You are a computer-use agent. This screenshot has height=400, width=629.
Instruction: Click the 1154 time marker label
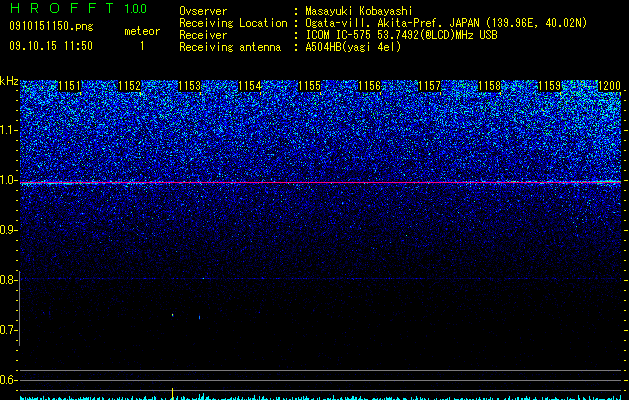(250, 86)
